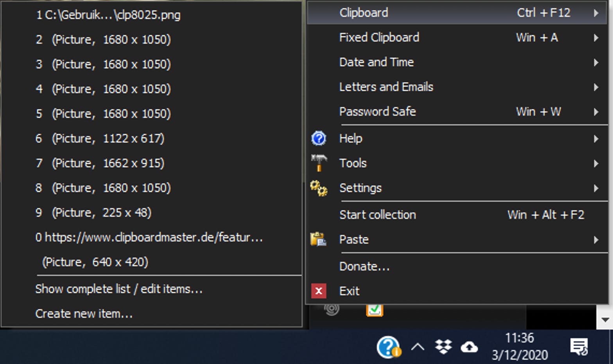Click Create new item... in clipboard list
The image size is (613, 364).
[x=84, y=314]
